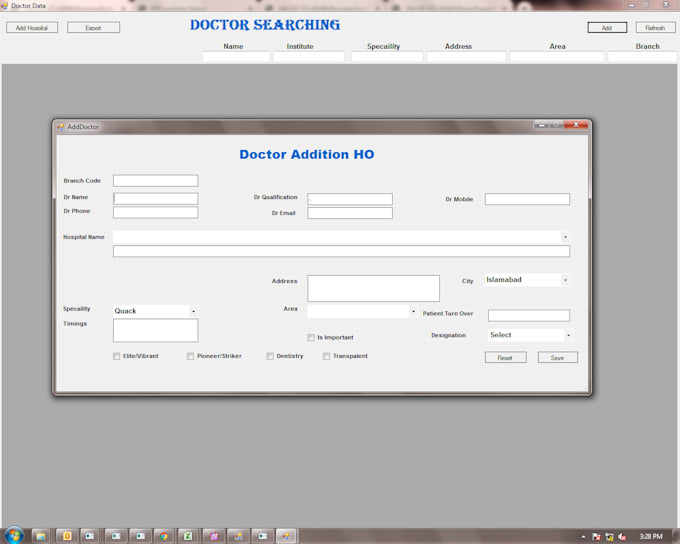
Task: Open the Action Center flag icon
Action: 596,537
